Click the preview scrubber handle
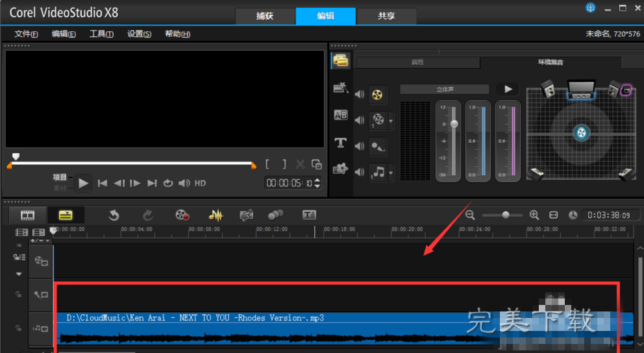Image resolution: width=644 pixels, height=353 pixels. click(x=16, y=156)
